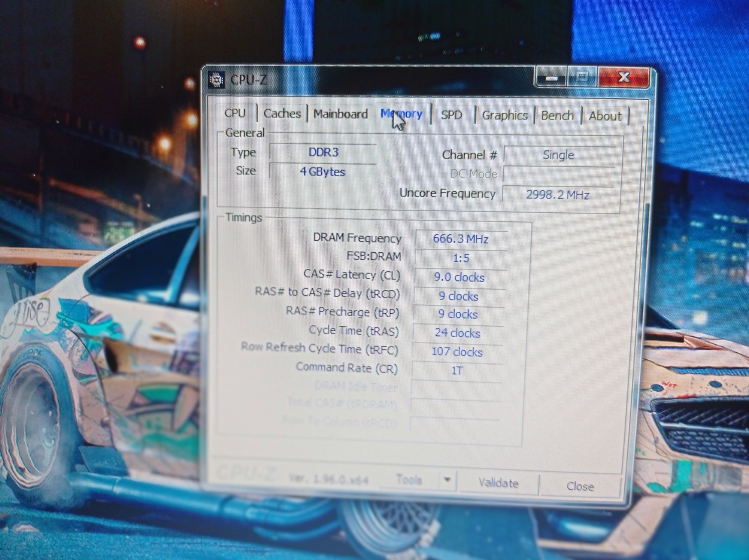Click the 666.3 MHz DRAM frequency

pyautogui.click(x=461, y=239)
